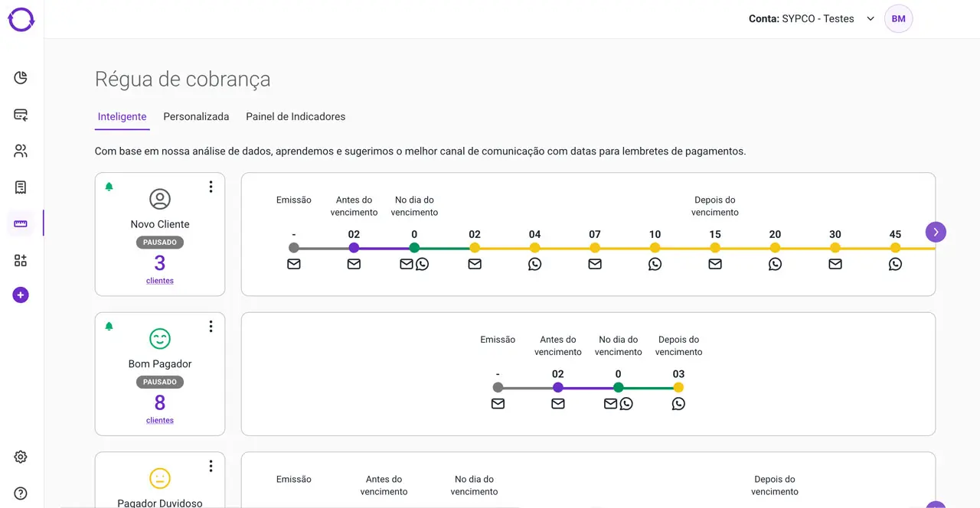Click the green bell on Novo Cliente card
Screen dimensions: 980x508
pyautogui.click(x=109, y=187)
